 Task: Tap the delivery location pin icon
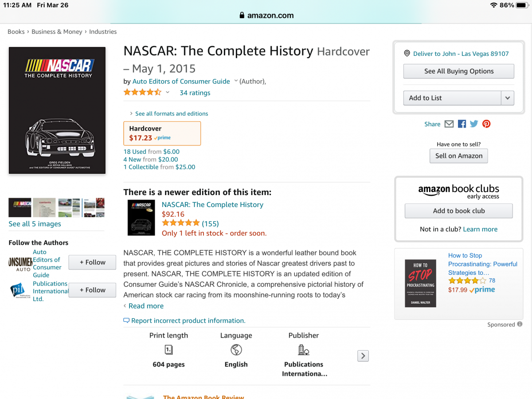(x=407, y=54)
